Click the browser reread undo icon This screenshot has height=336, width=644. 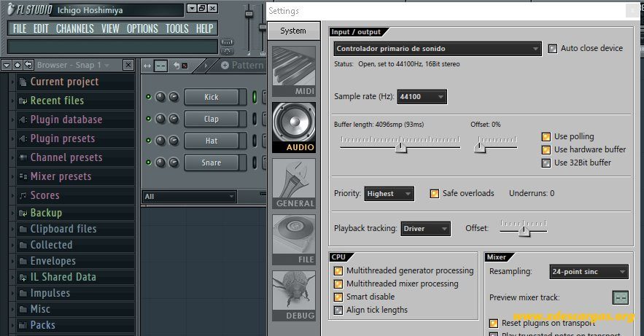click(x=28, y=65)
